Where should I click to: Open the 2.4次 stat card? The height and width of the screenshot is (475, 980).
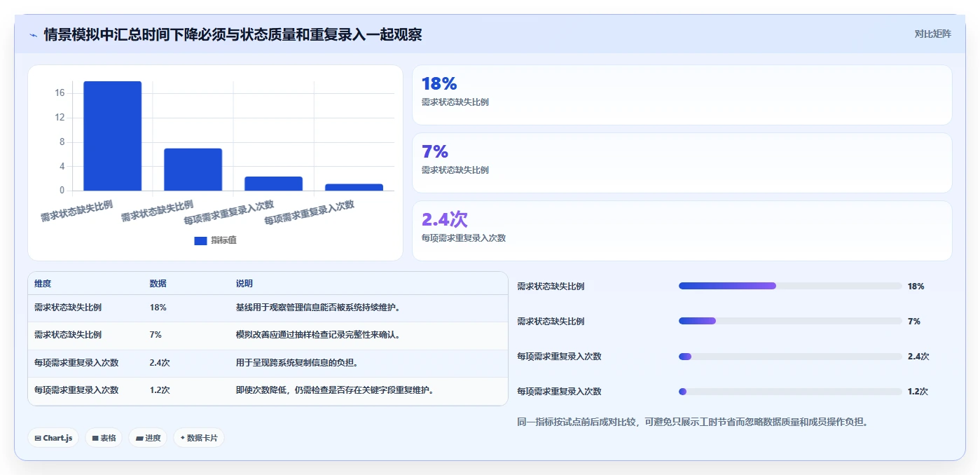(682, 230)
